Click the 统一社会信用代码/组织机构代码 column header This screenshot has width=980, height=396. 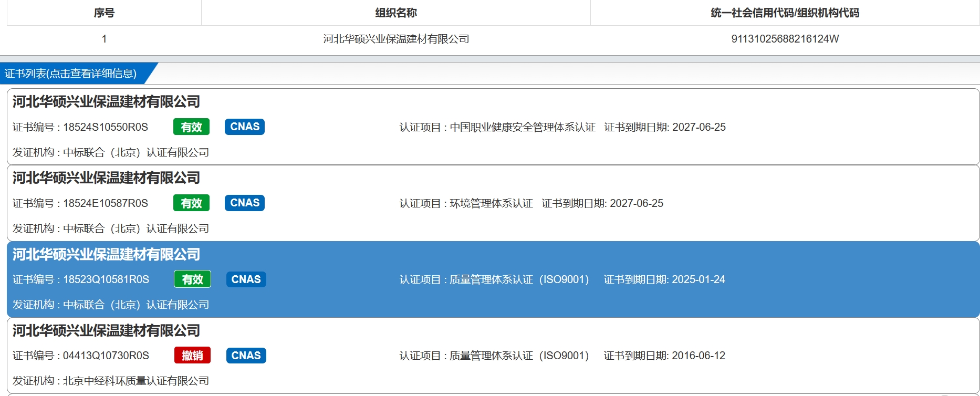(785, 13)
